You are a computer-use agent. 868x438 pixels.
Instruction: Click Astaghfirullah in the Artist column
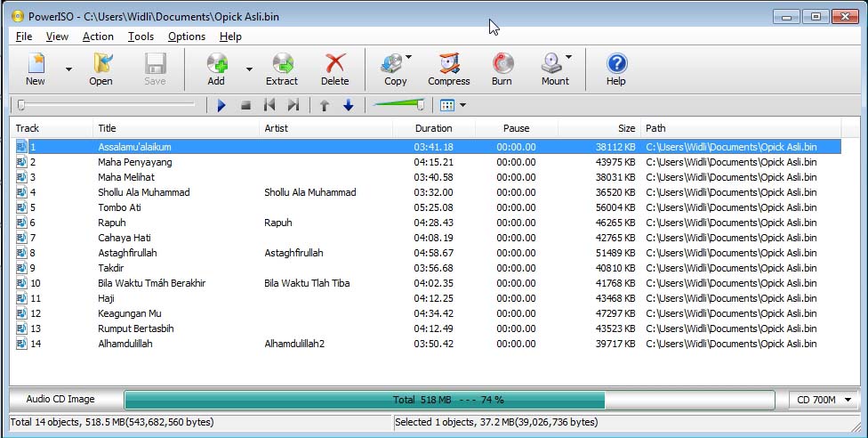294,253
